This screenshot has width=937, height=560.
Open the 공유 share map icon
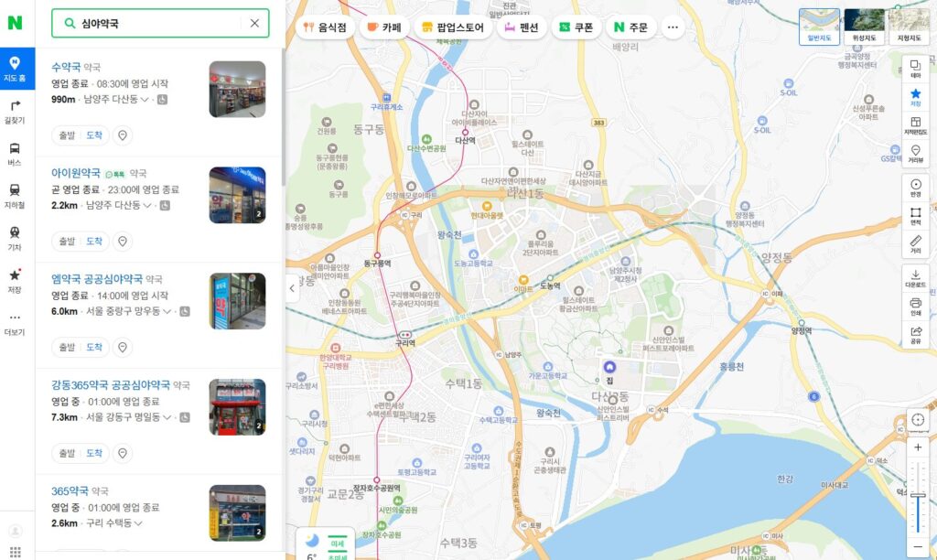[916, 337]
